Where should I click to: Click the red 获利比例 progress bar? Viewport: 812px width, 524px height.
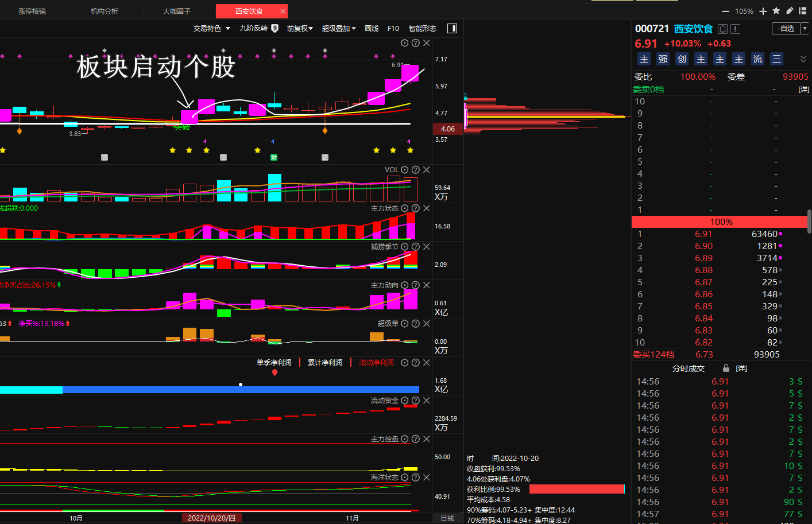click(x=577, y=489)
